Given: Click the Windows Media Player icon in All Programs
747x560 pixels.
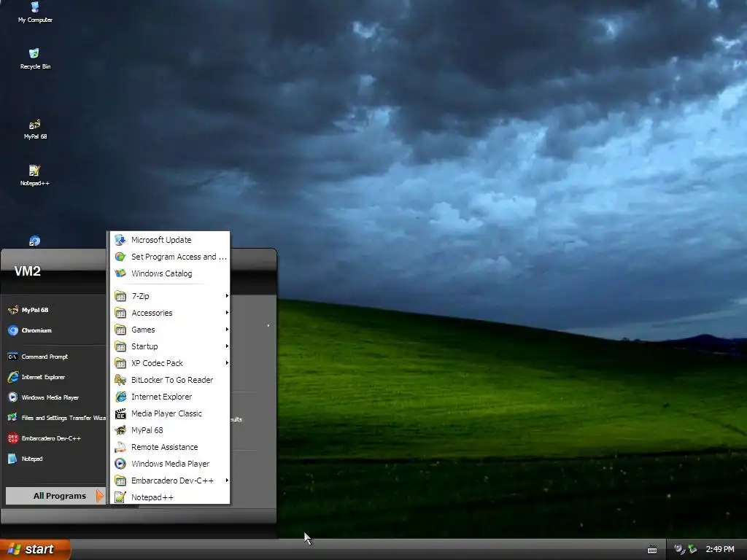Looking at the screenshot, I should (120, 464).
